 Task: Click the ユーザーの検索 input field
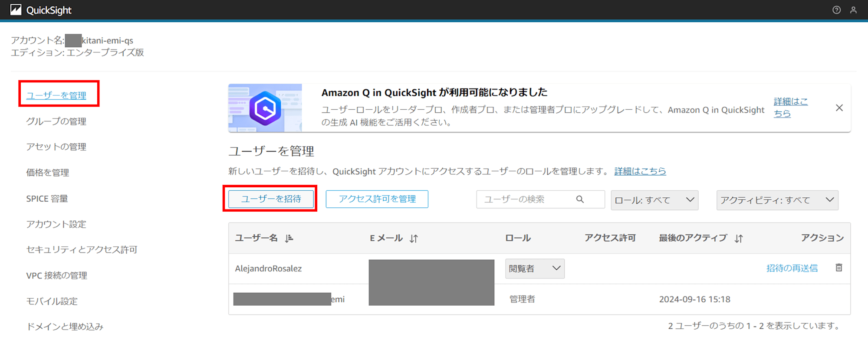click(540, 199)
